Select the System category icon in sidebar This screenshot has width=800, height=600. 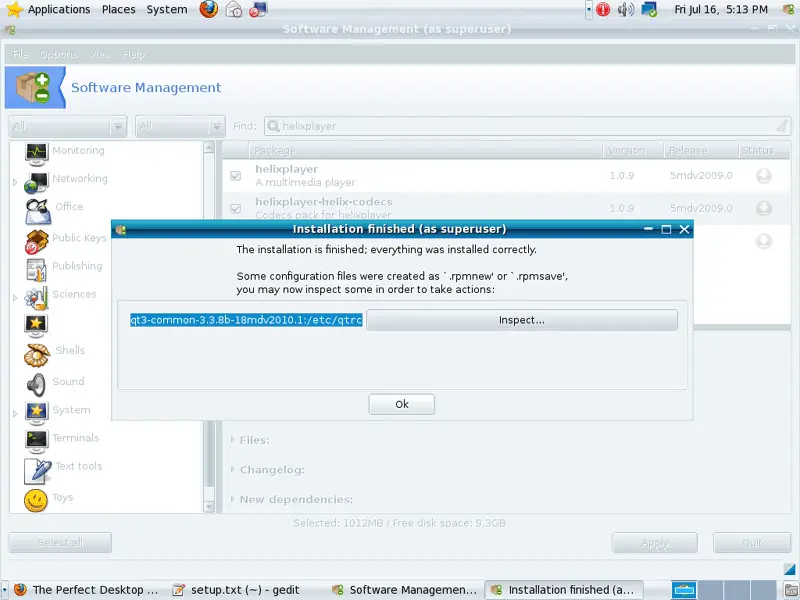[36, 413]
